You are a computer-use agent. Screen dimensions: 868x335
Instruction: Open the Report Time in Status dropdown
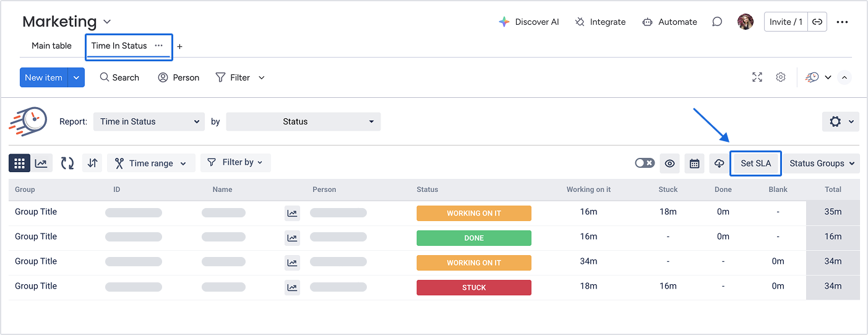pyautogui.click(x=149, y=121)
